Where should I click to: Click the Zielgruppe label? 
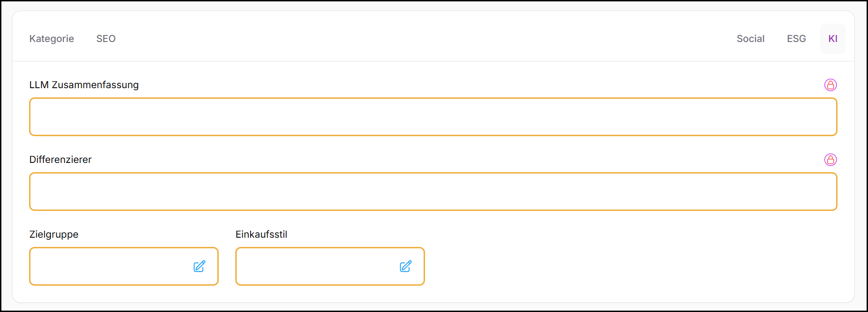[x=54, y=234]
